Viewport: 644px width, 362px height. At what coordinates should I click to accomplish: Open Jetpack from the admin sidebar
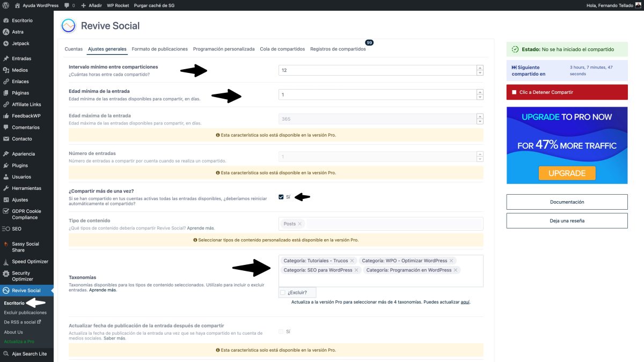coord(20,43)
